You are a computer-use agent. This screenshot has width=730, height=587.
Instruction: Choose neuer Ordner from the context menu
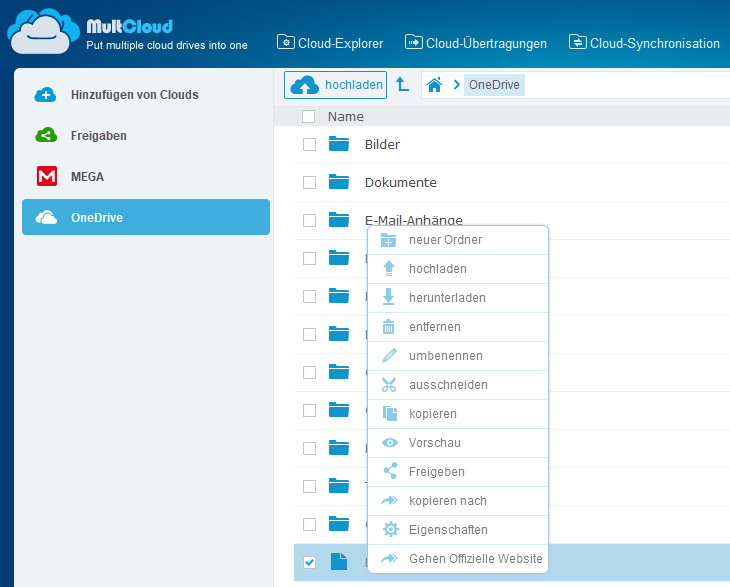[458, 240]
